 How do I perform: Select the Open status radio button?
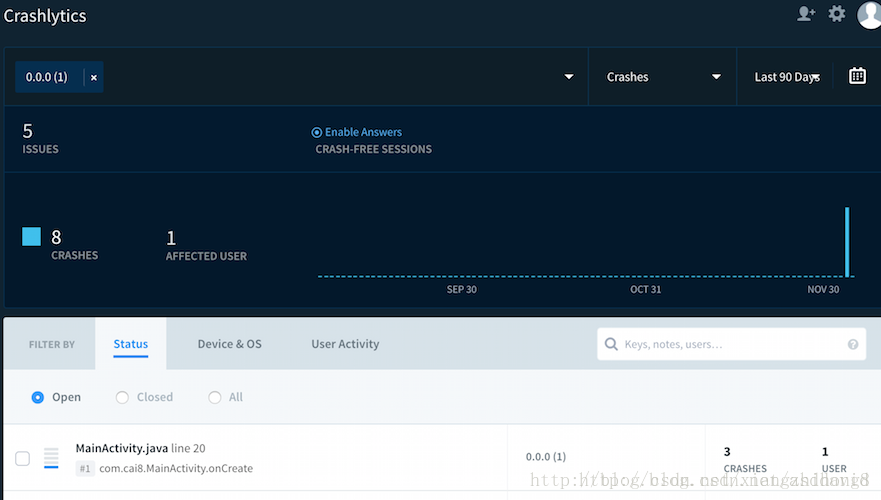[38, 397]
